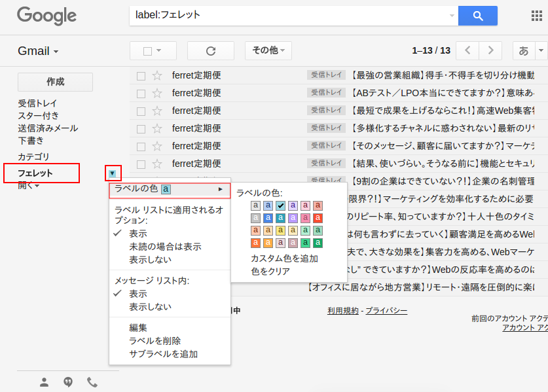Choose 表示しない under メッセージ リスト内
Screen dimensions: 548x392
pos(150,307)
